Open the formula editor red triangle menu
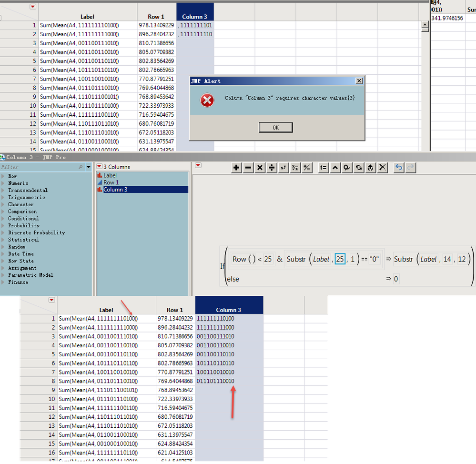Viewport: 476px width, 464px height. click(x=198, y=165)
